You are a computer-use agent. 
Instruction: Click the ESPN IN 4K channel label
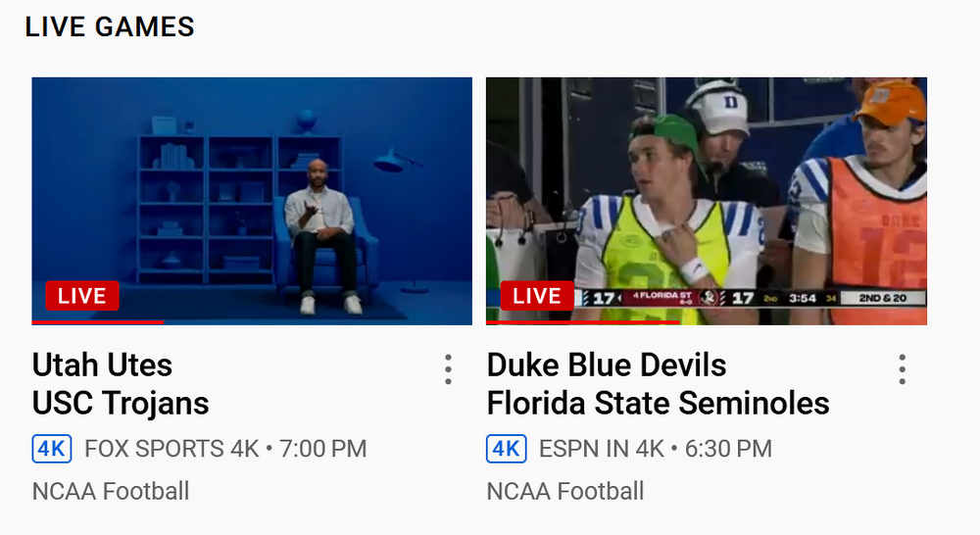coord(602,449)
